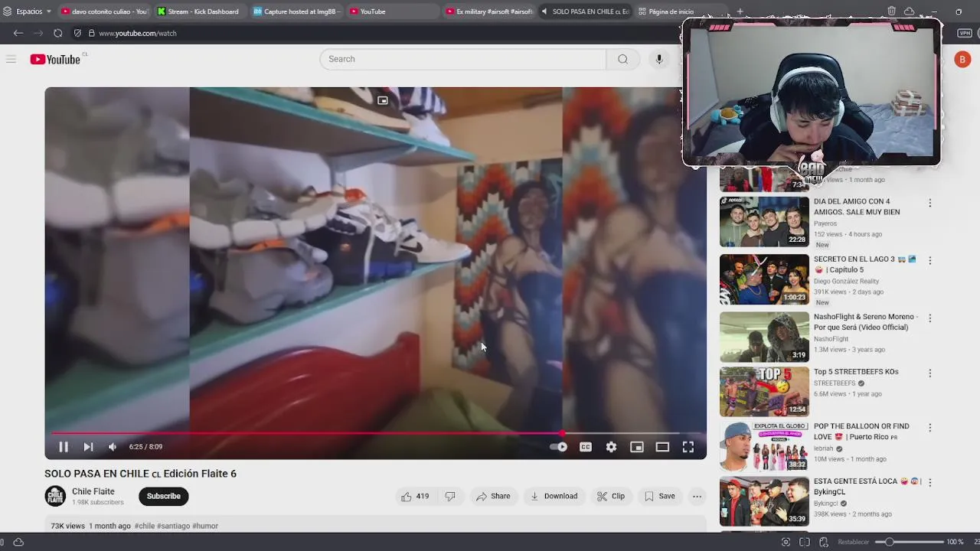
Task: Open SECRETO EN EL LAGO 3 thumbnail
Action: (764, 279)
